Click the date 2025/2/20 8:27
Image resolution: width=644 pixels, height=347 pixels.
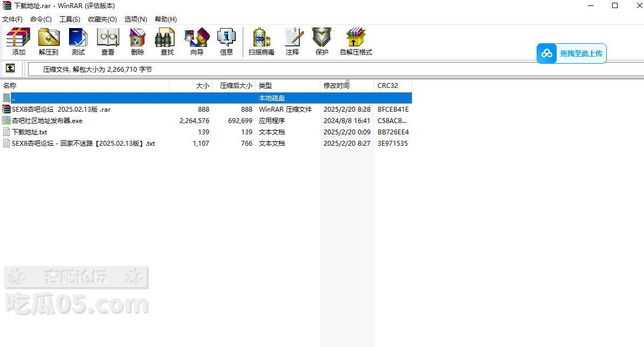click(x=347, y=144)
